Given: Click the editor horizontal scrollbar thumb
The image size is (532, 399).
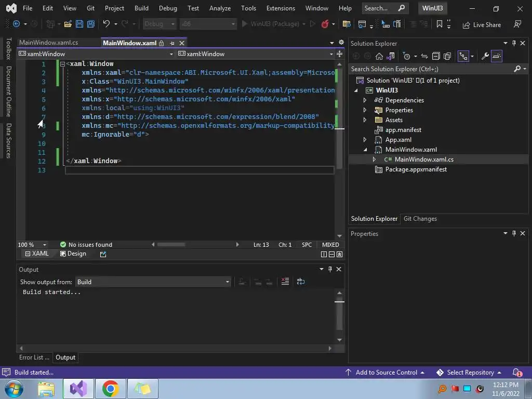Looking at the screenshot, I should click(x=171, y=245).
